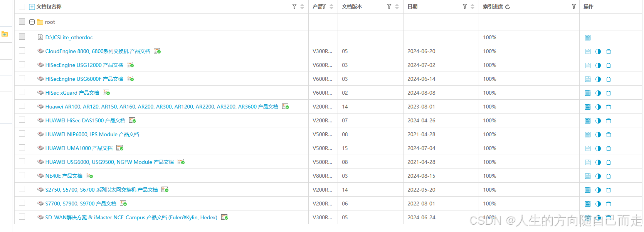This screenshot has width=644, height=232.
Task: Select the root tree label
Action: tap(50, 22)
